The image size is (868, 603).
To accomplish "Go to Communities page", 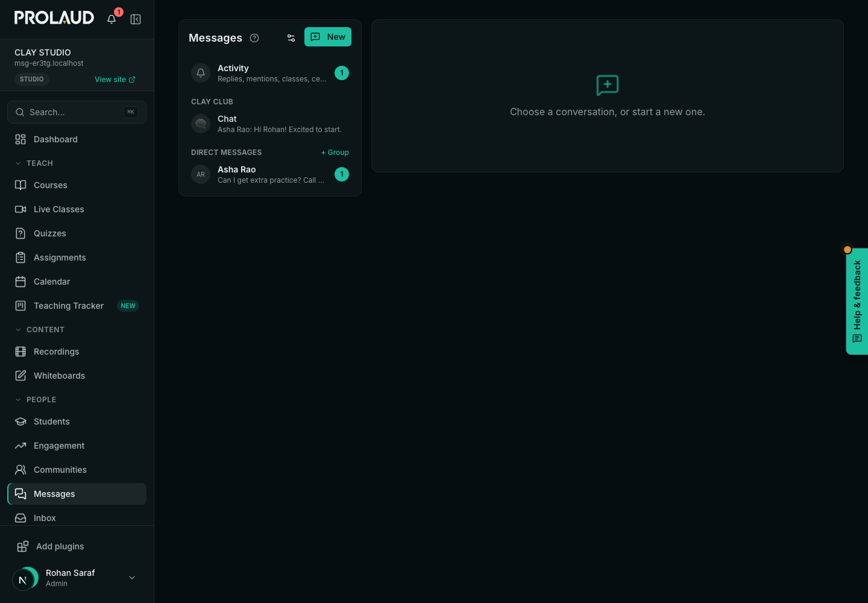I will pyautogui.click(x=77, y=470).
